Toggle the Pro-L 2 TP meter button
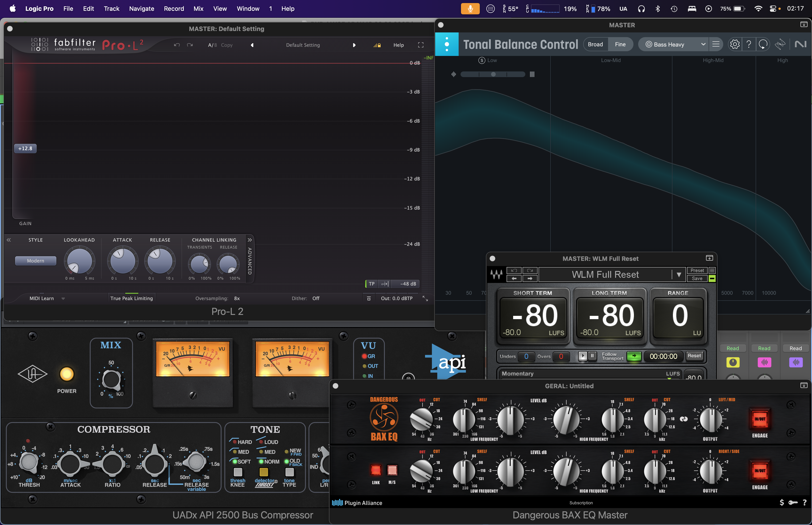This screenshot has height=525, width=812. pyautogui.click(x=371, y=284)
